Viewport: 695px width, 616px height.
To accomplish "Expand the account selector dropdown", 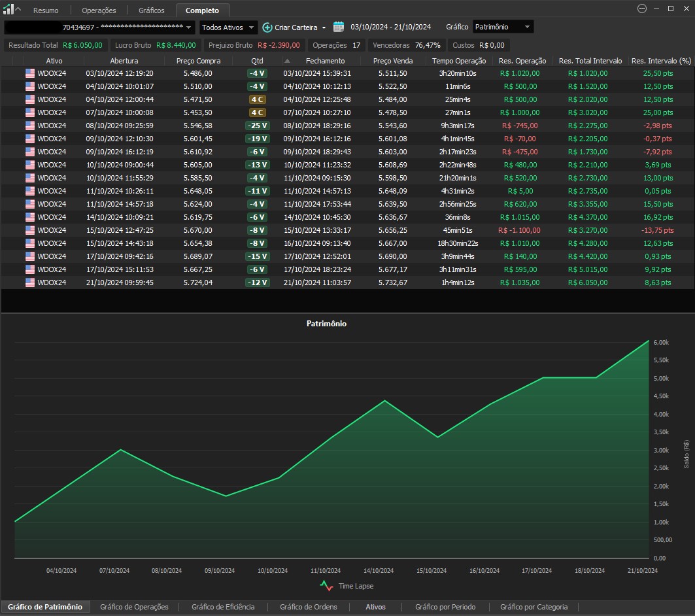I will tap(189, 27).
